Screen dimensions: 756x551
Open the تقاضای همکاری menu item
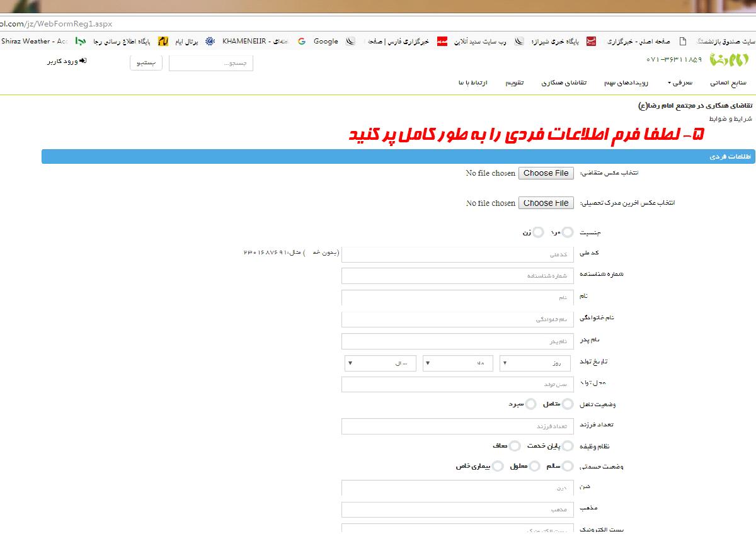click(x=564, y=82)
